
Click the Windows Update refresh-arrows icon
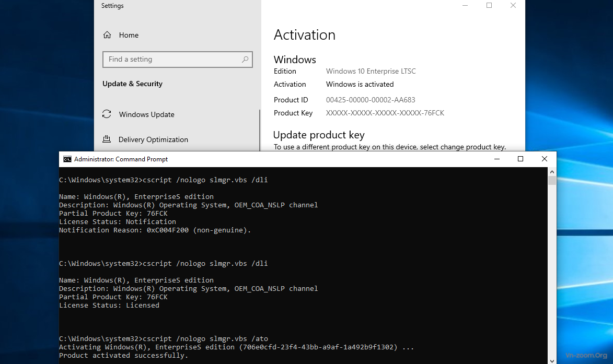107,114
